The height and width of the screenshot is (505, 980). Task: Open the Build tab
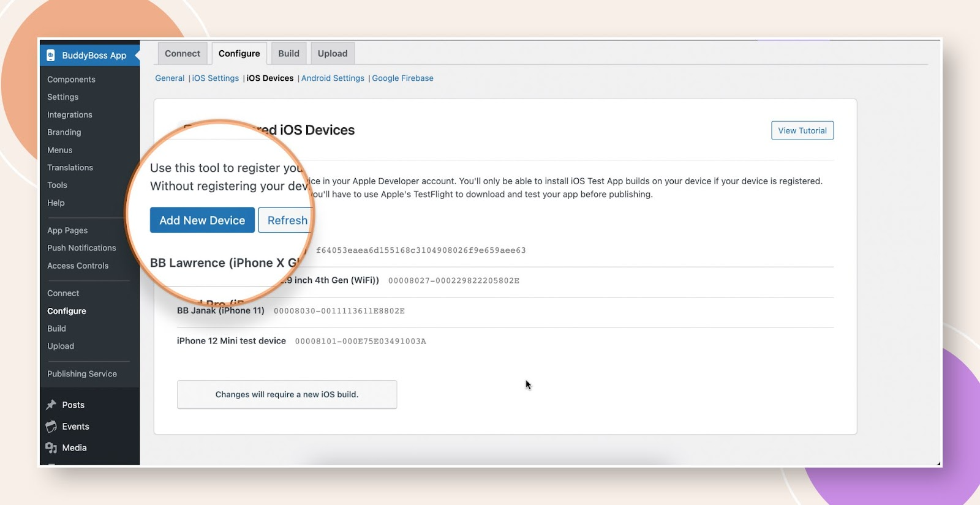pos(289,53)
